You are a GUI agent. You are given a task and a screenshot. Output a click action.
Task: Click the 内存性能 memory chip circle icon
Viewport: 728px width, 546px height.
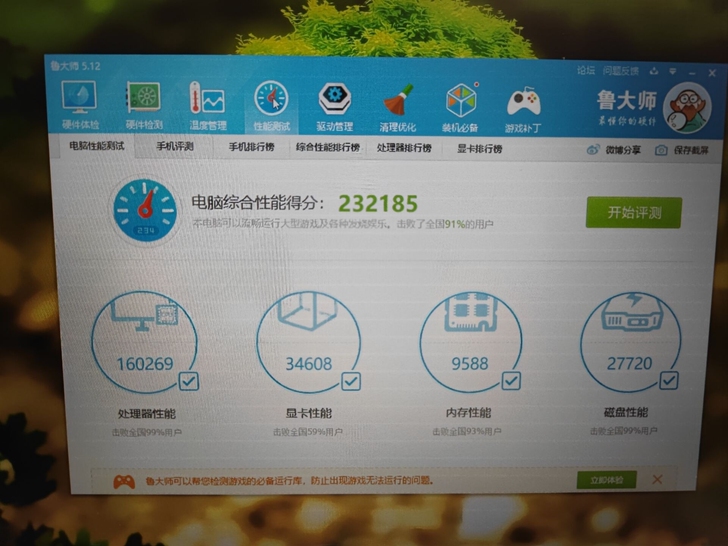pos(470,342)
